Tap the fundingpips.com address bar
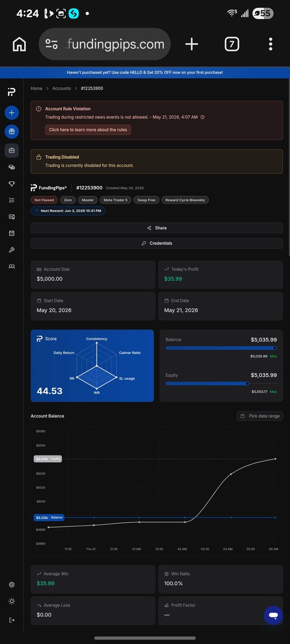This screenshot has height=644, width=290. tap(105, 45)
